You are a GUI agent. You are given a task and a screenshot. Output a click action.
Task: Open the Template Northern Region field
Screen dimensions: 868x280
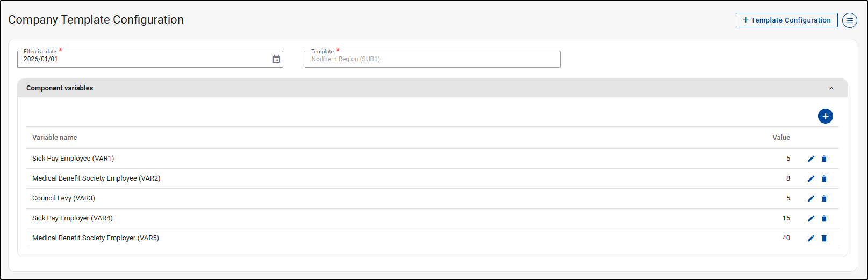432,59
